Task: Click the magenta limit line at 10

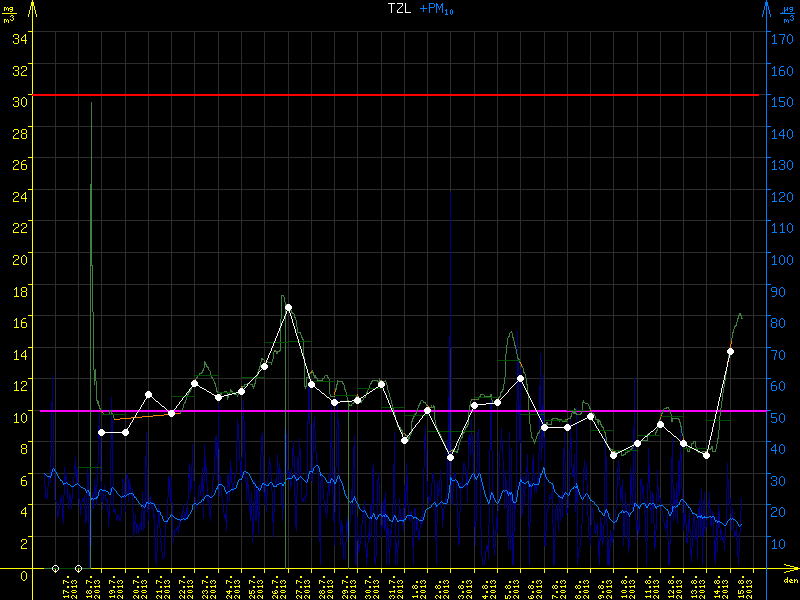Action: pyautogui.click(x=400, y=411)
